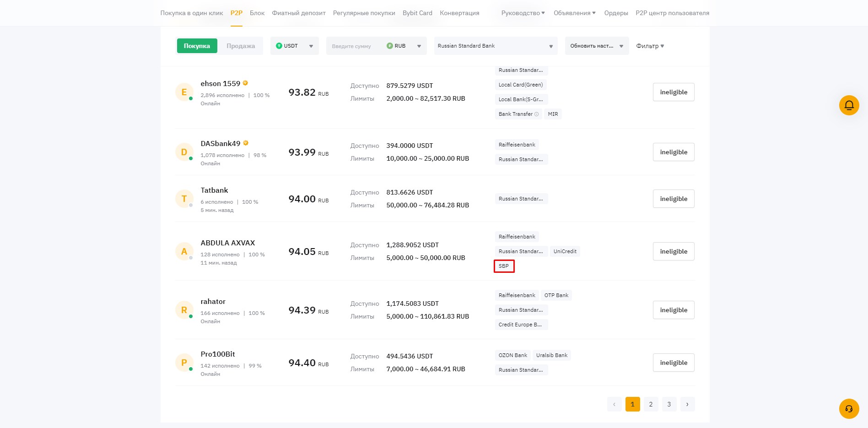Open the USDT coin dropdown

[295, 46]
